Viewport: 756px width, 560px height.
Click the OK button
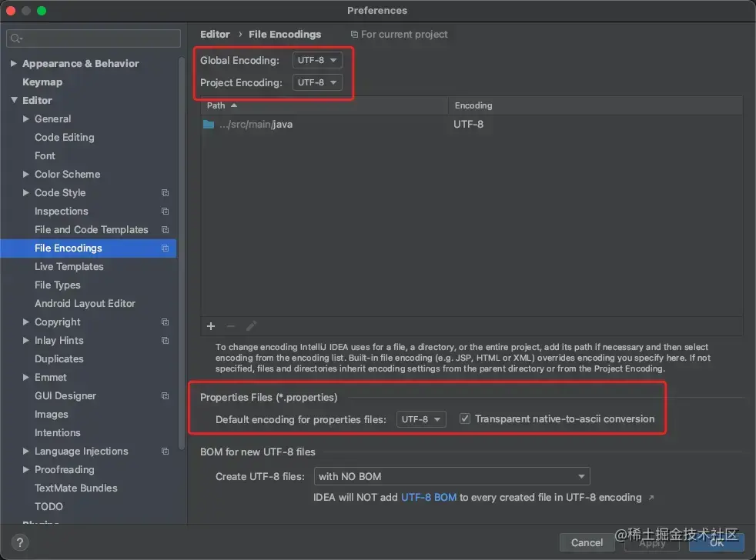point(717,542)
